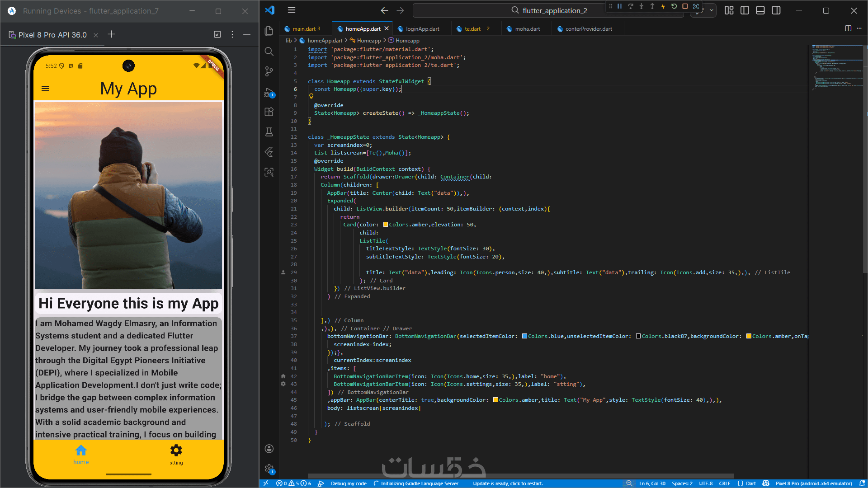Open the Testing flask view
The height and width of the screenshot is (488, 868).
pyautogui.click(x=269, y=131)
